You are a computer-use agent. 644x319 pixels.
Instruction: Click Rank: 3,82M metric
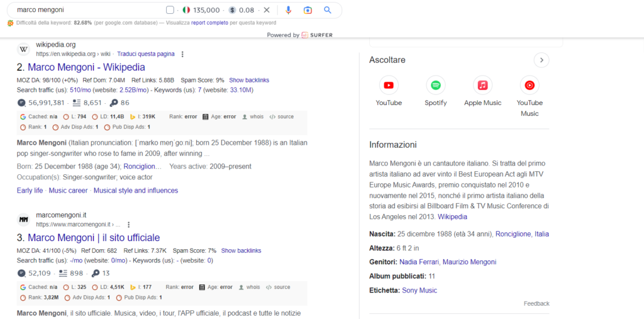click(x=39, y=298)
